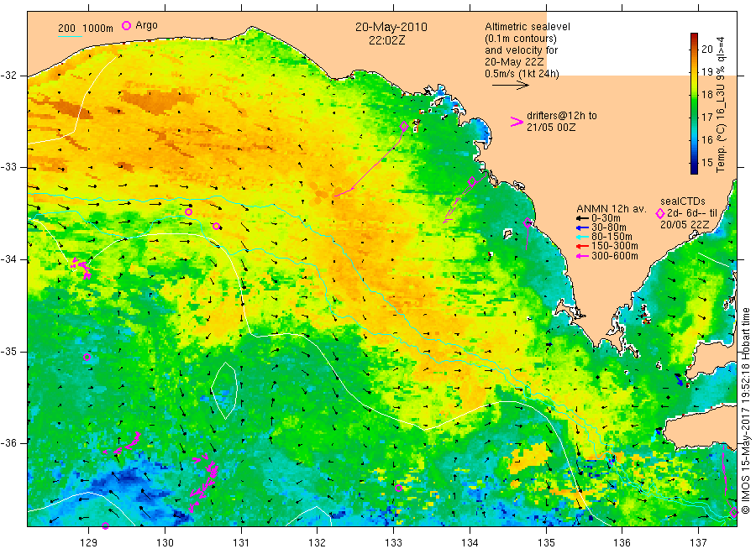Click the 'Argo' legend label
756x554 pixels.
[146, 25]
